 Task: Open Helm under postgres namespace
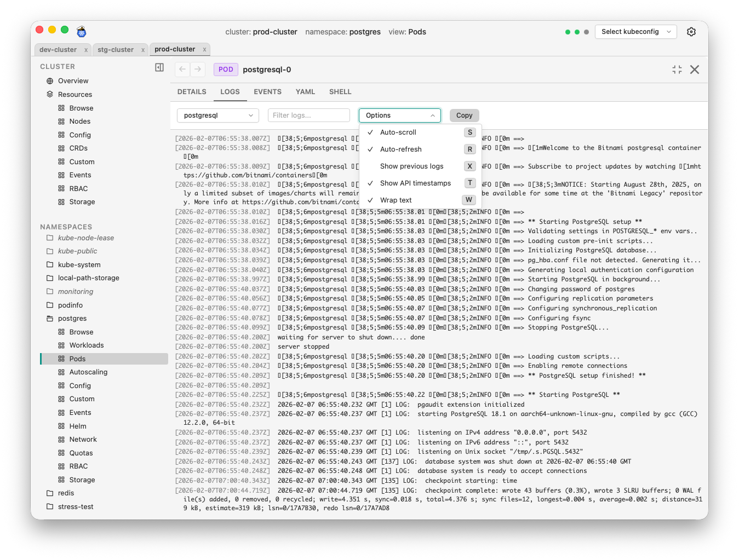(x=78, y=425)
